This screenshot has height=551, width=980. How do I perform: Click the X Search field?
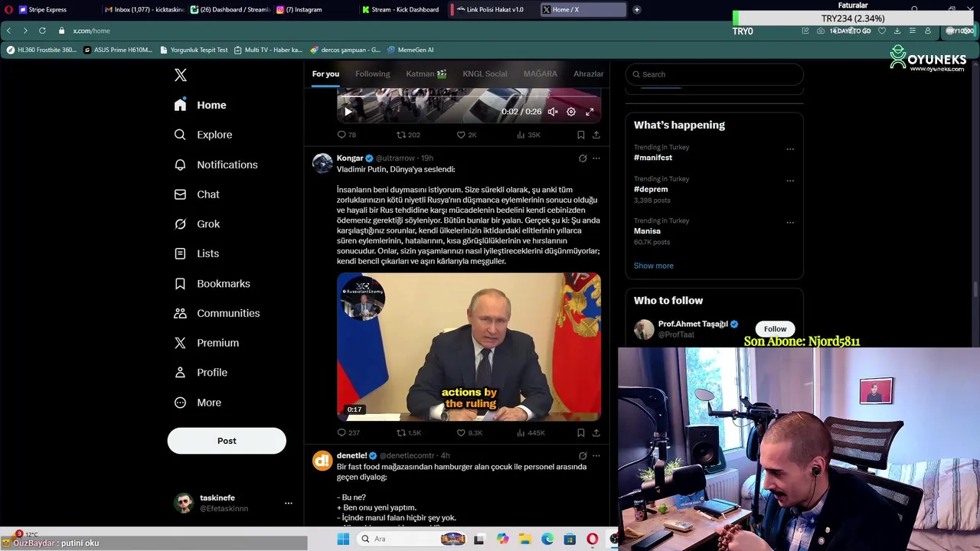(714, 74)
